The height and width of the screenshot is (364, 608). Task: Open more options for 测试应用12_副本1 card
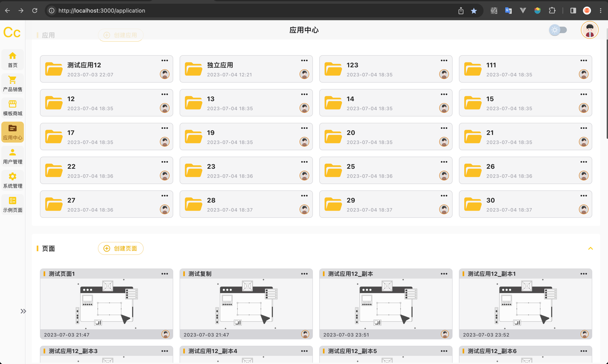pos(584,274)
